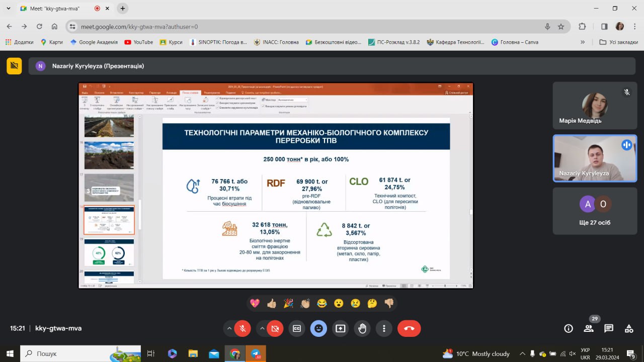This screenshot has height=362, width=644.
Task: Open meeting details info icon
Action: (x=569, y=328)
